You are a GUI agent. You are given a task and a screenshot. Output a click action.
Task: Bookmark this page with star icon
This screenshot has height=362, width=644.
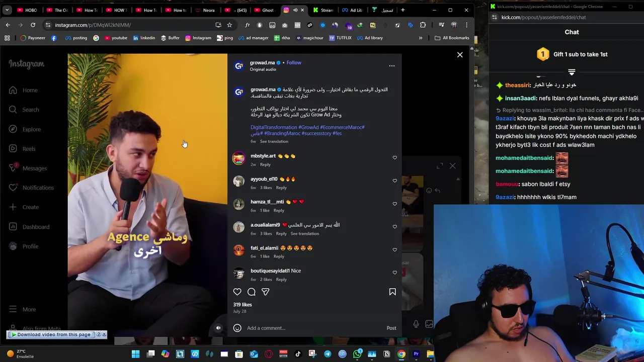[229, 25]
